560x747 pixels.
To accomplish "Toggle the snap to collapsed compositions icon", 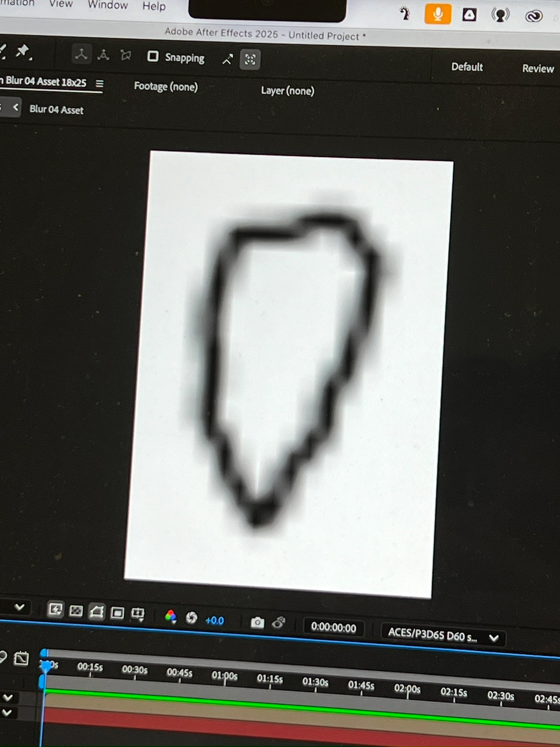I will (x=250, y=60).
